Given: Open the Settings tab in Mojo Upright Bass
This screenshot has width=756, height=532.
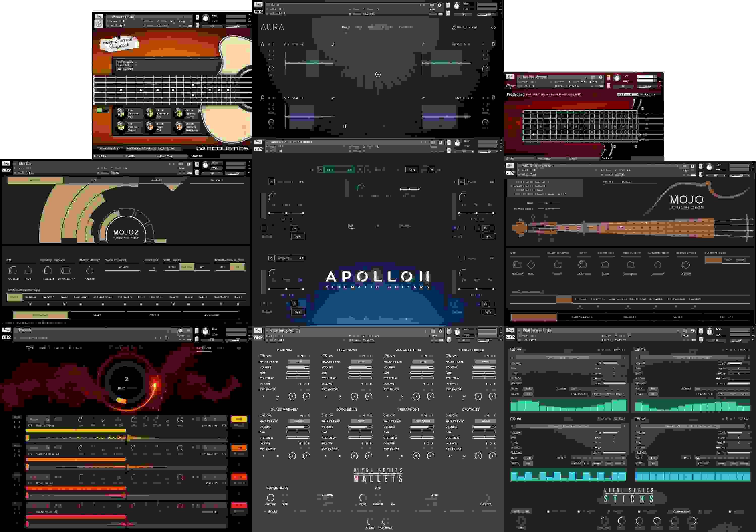Looking at the screenshot, I should [726, 317].
